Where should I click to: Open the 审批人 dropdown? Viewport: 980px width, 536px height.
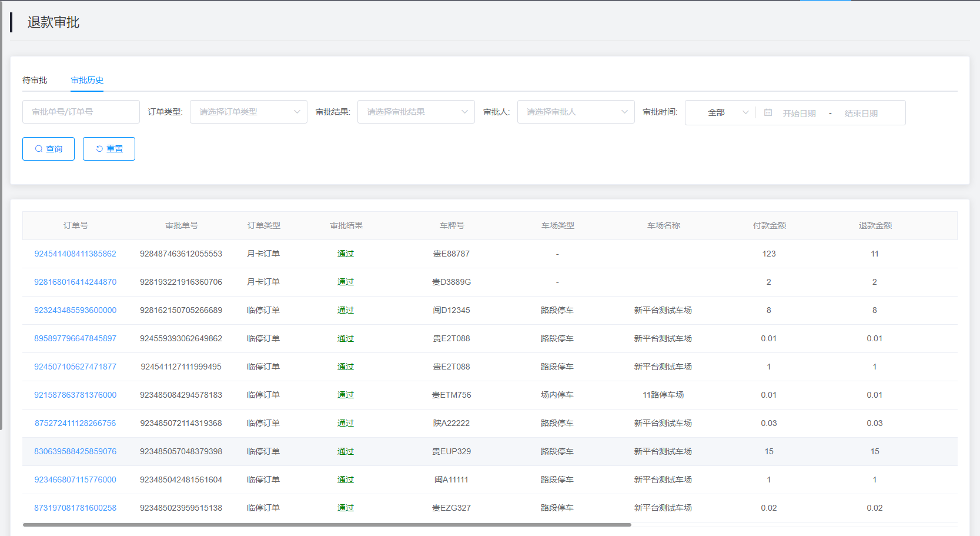coord(576,112)
